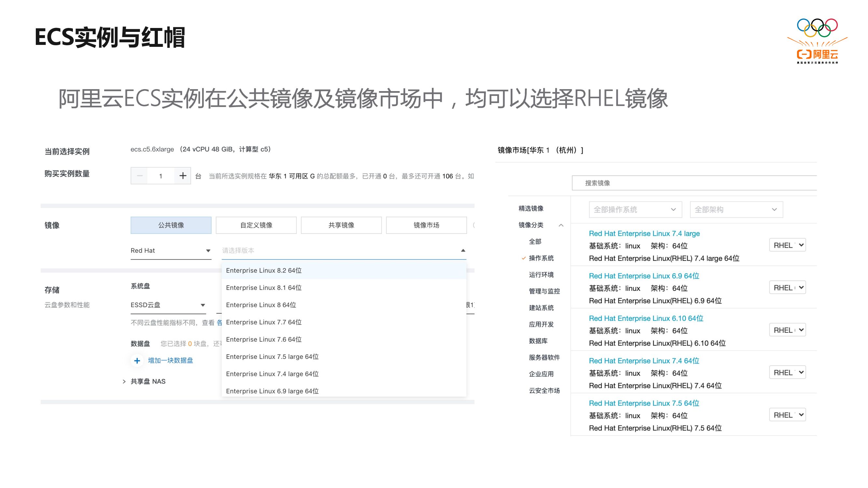
Task: Click plus icon to add a data disk
Action: 137,361
